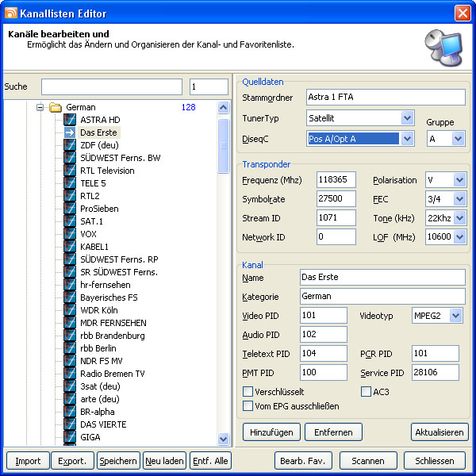Check Vom EPG ausschließen option
Viewport: 476px width, 476px height.
pyautogui.click(x=248, y=406)
